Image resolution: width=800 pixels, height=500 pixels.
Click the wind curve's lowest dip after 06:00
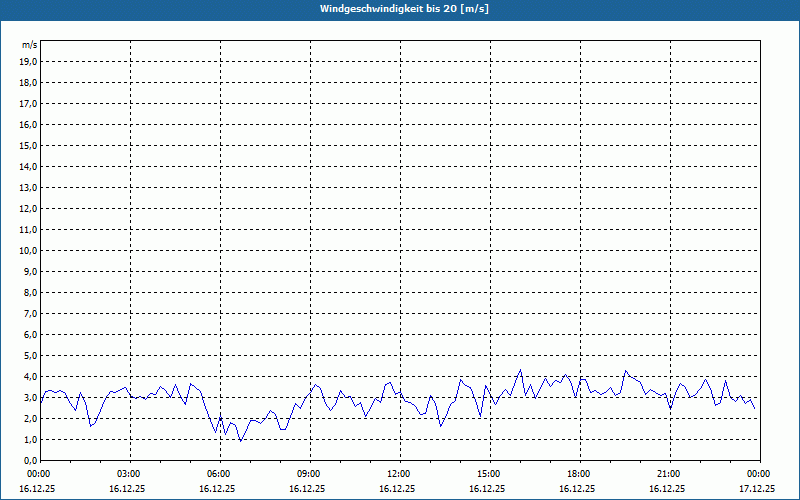click(x=240, y=441)
